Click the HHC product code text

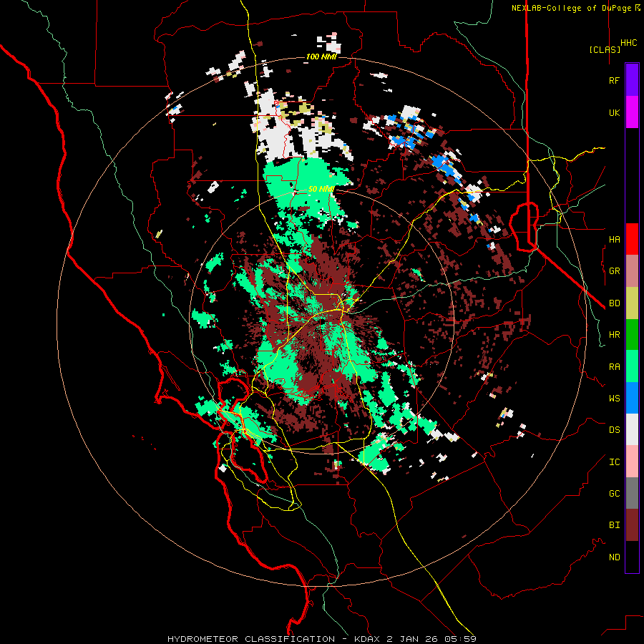click(x=628, y=43)
